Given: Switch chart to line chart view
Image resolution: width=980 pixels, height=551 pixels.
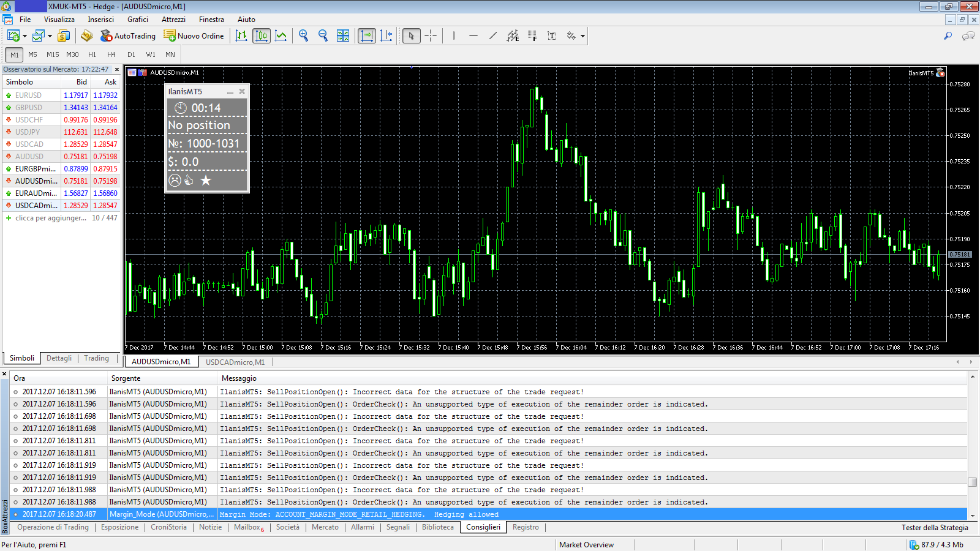Looking at the screenshot, I should pyautogui.click(x=281, y=36).
